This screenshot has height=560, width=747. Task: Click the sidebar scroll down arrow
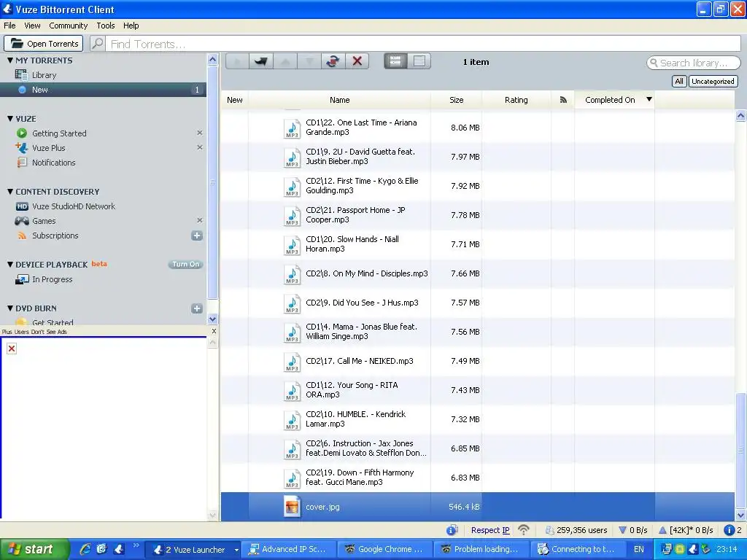pyautogui.click(x=212, y=319)
